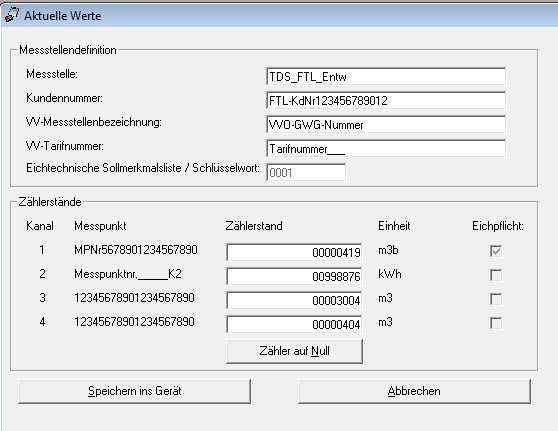The width and height of the screenshot is (558, 431).
Task: Click the Aktuelle Werte title bar icon
Action: pos(12,15)
